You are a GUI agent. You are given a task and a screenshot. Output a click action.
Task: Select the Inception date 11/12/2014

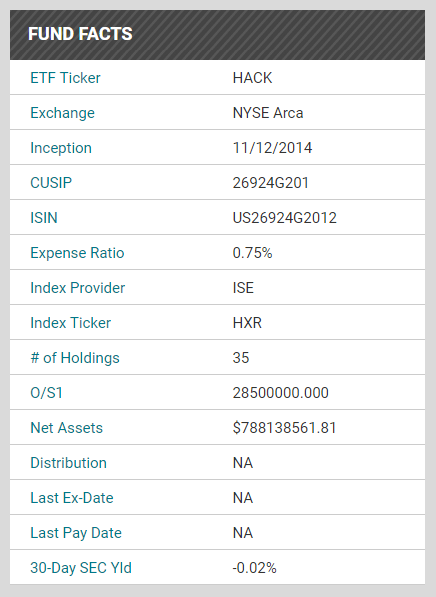click(x=272, y=148)
